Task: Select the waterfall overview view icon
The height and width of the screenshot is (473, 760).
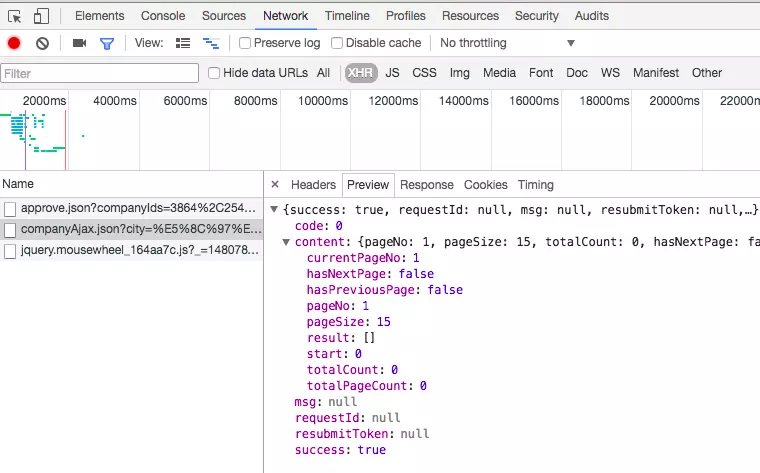Action: tap(211, 43)
